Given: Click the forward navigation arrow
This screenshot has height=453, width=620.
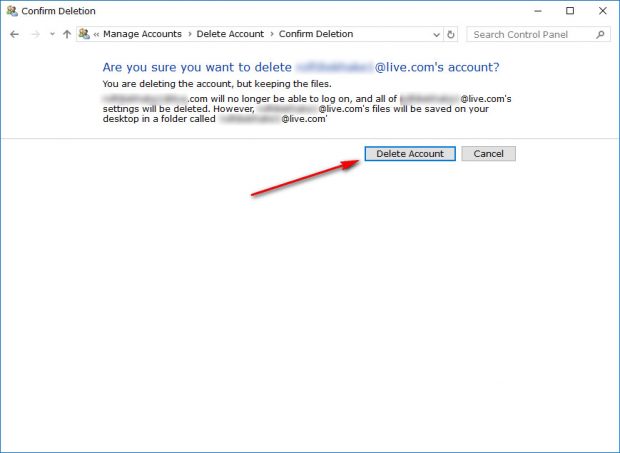Looking at the screenshot, I should pos(36,34).
